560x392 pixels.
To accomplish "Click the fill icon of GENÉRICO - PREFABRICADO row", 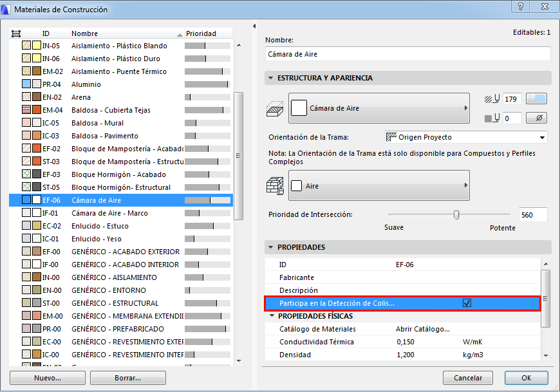I will [x=26, y=328].
